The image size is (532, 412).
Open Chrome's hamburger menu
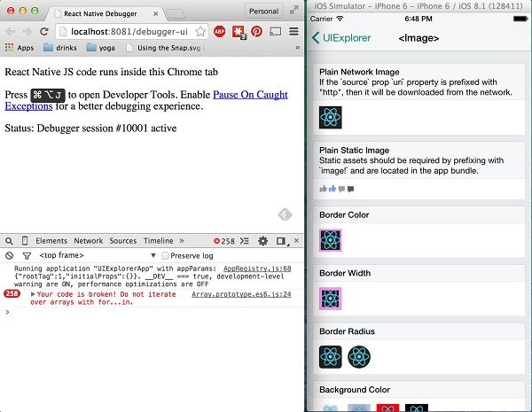tap(293, 32)
